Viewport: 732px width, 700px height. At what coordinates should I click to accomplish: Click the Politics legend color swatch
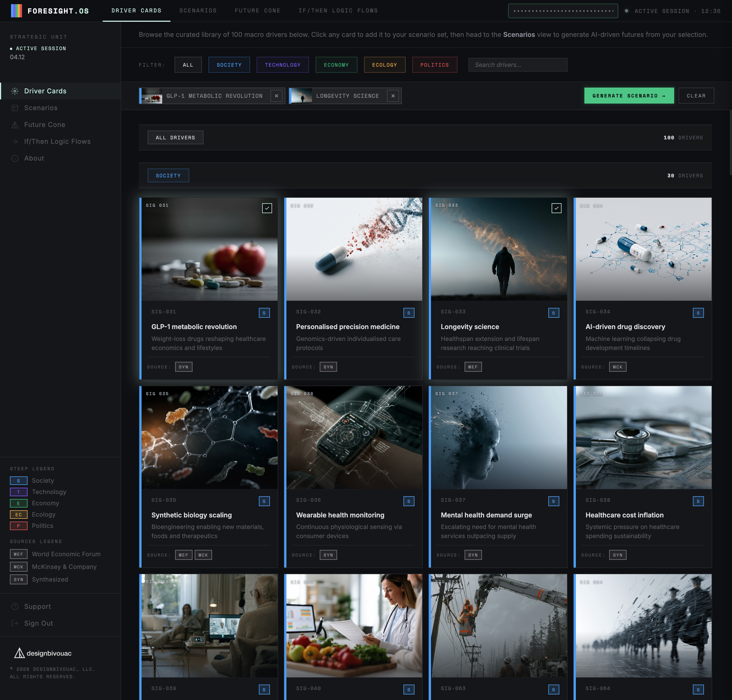pos(19,526)
